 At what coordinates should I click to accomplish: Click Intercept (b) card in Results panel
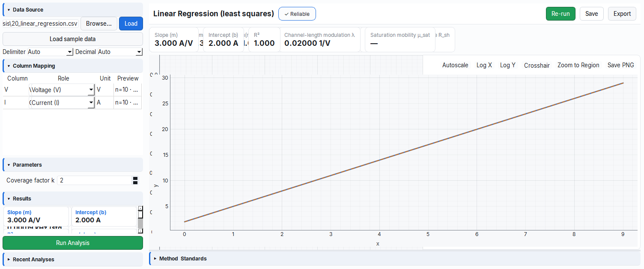104,216
